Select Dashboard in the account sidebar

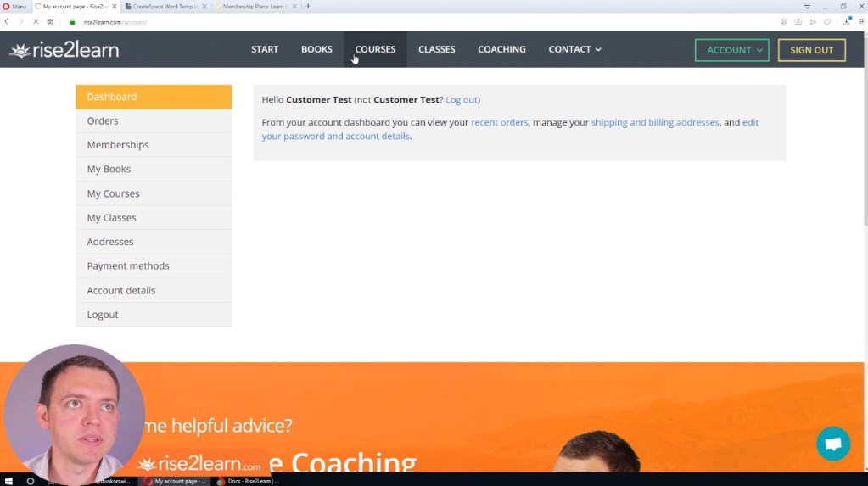click(154, 97)
